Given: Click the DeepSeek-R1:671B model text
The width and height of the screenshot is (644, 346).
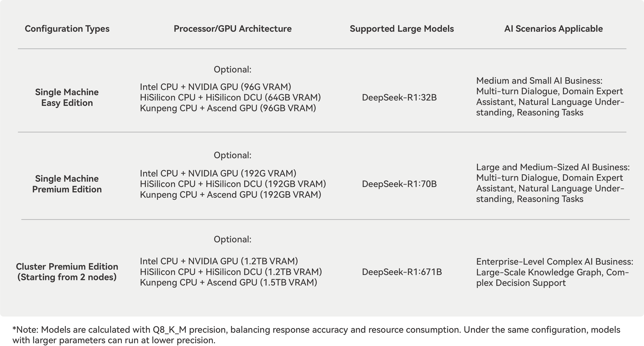Looking at the screenshot, I should tap(402, 272).
